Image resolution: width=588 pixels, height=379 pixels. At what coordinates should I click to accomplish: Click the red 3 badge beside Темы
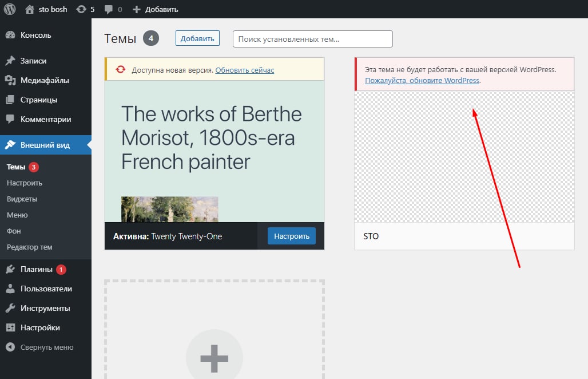coord(33,167)
